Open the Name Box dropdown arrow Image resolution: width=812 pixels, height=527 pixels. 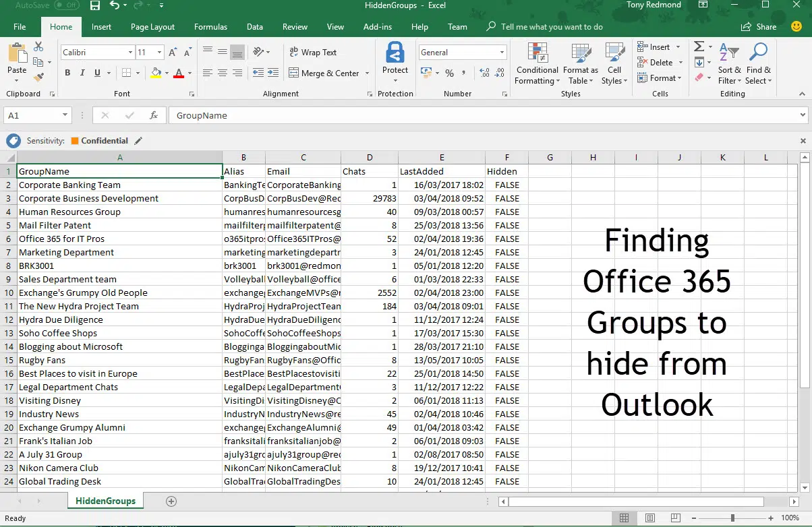pyautogui.click(x=65, y=115)
